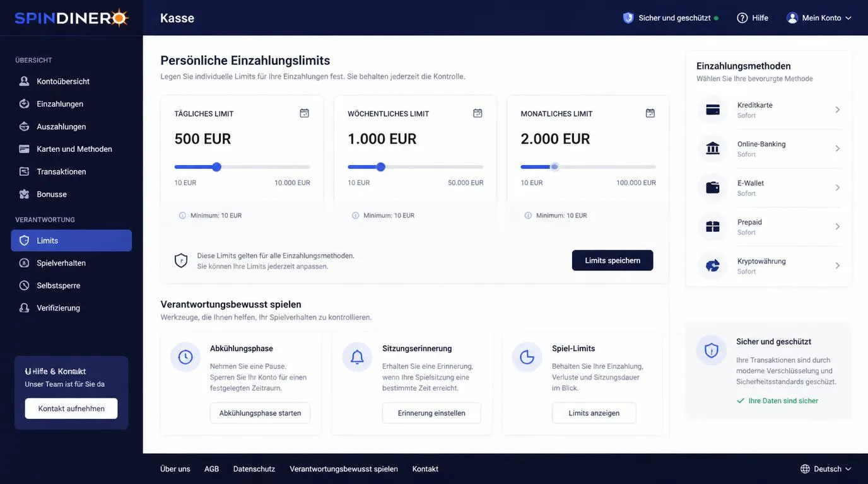
Task: Click the calendar icon on Monatliches Limit card
Action: click(x=650, y=113)
